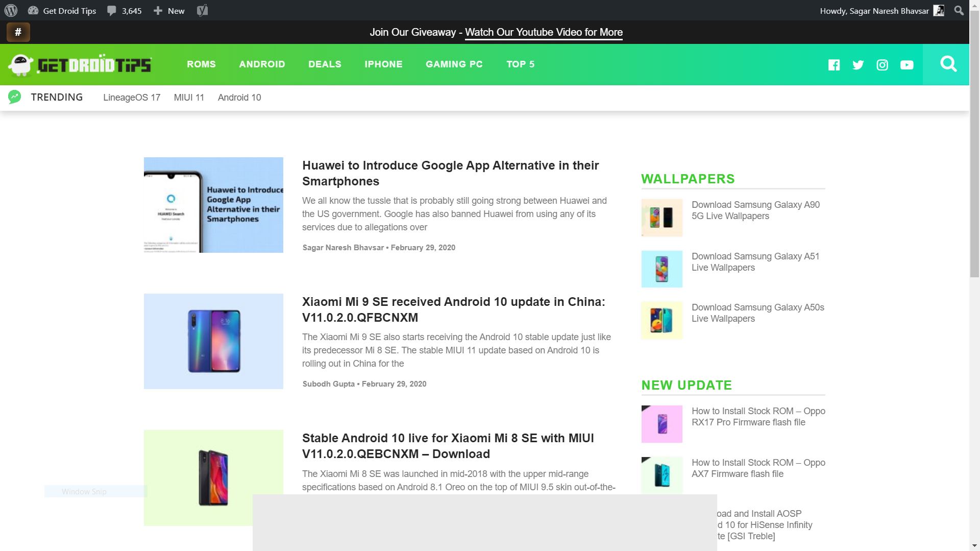Open the WordPress logo menu
Image resolution: width=980 pixels, height=551 pixels.
coord(11,11)
